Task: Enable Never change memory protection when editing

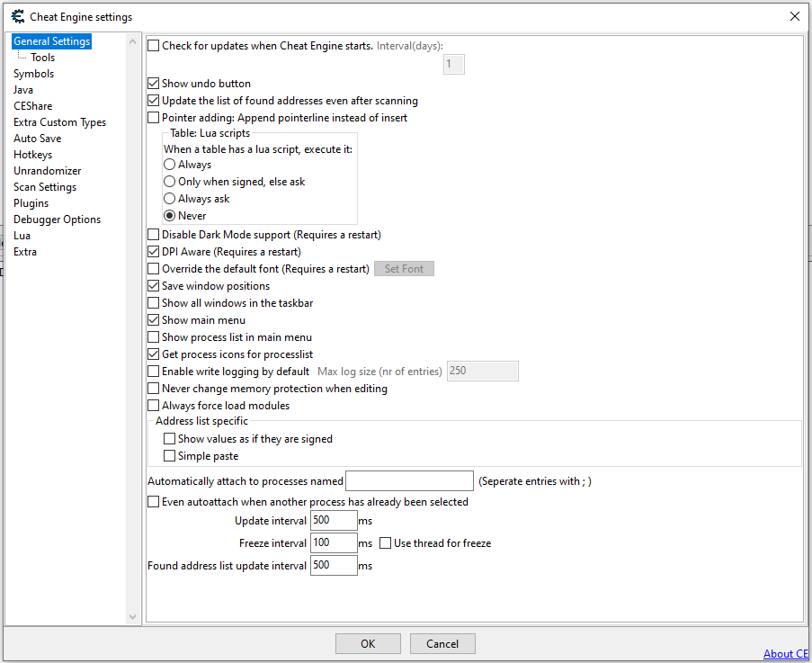Action: pos(153,389)
